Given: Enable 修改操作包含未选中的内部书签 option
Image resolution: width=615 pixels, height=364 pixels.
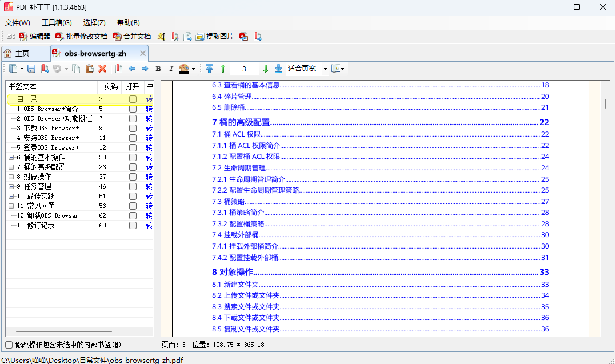Looking at the screenshot, I should [8, 345].
